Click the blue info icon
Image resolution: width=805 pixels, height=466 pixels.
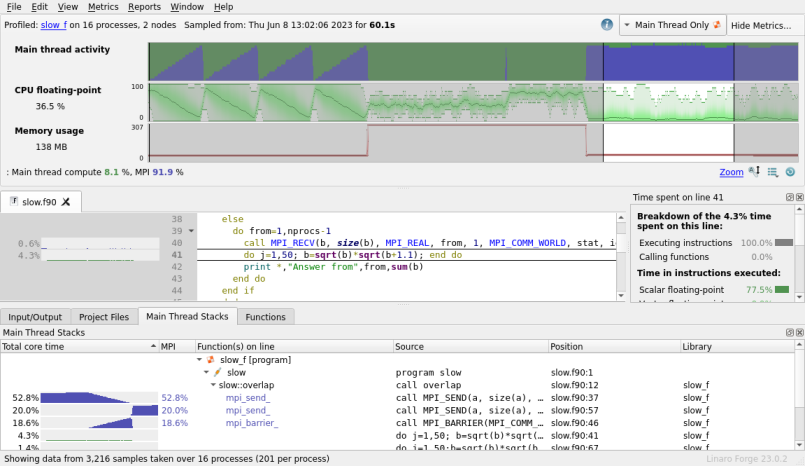[607, 25]
